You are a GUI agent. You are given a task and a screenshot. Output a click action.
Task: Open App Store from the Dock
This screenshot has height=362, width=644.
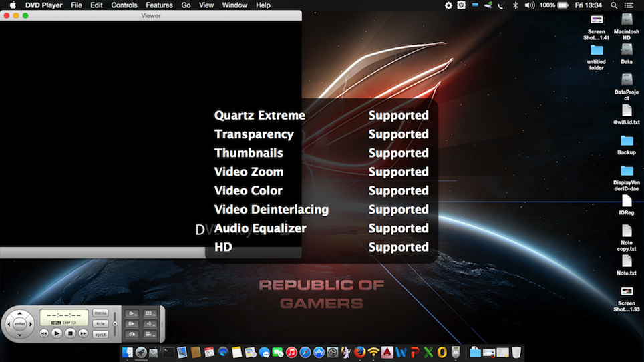tap(319, 352)
